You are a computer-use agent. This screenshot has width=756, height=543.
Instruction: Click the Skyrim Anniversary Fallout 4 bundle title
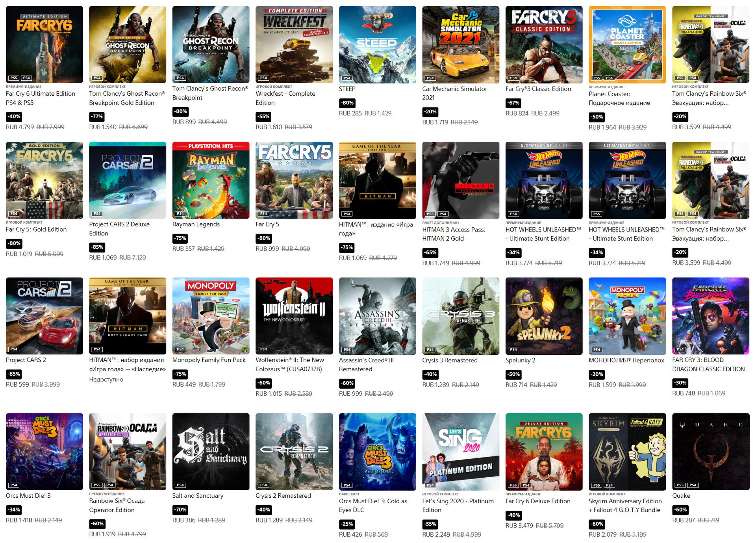tap(625, 506)
